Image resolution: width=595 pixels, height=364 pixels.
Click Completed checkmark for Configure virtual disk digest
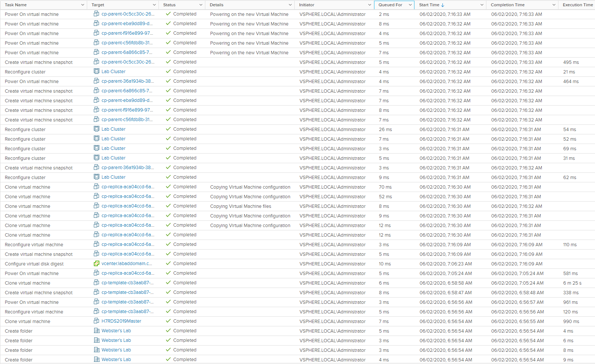(x=168, y=264)
